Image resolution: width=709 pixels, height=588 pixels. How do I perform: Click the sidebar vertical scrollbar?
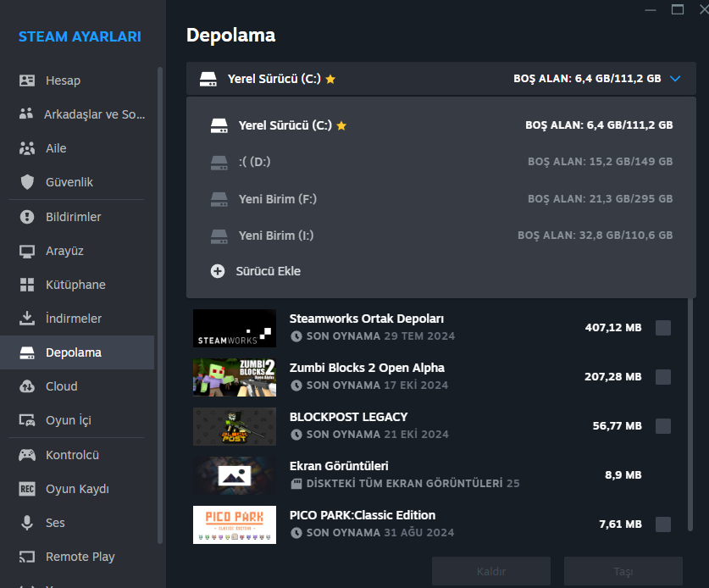159,305
